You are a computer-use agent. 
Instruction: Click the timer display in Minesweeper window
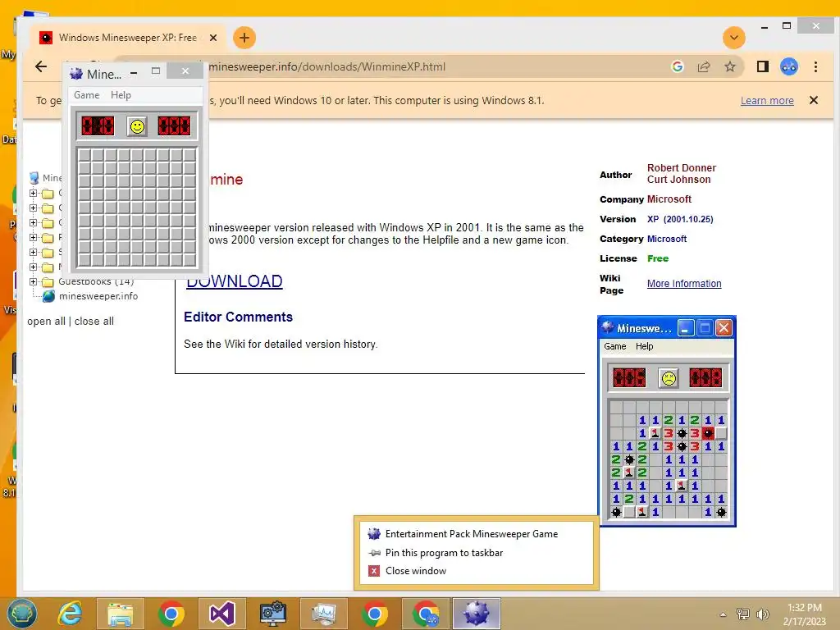click(x=174, y=126)
